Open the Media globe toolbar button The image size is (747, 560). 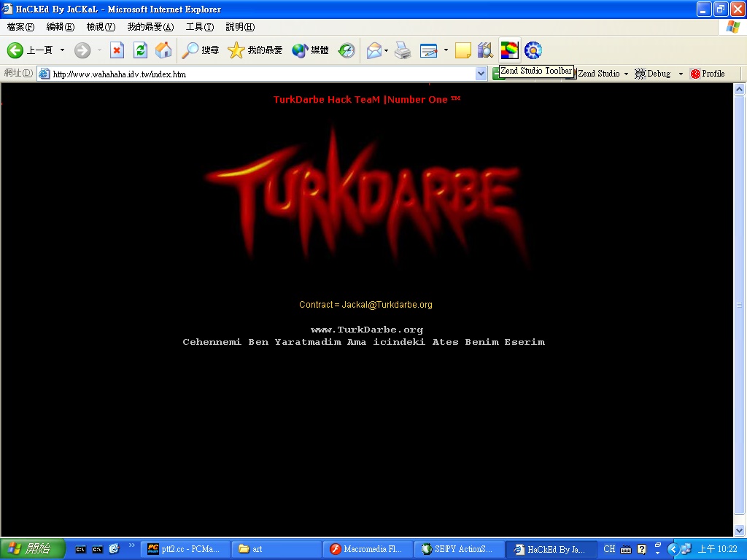point(310,50)
